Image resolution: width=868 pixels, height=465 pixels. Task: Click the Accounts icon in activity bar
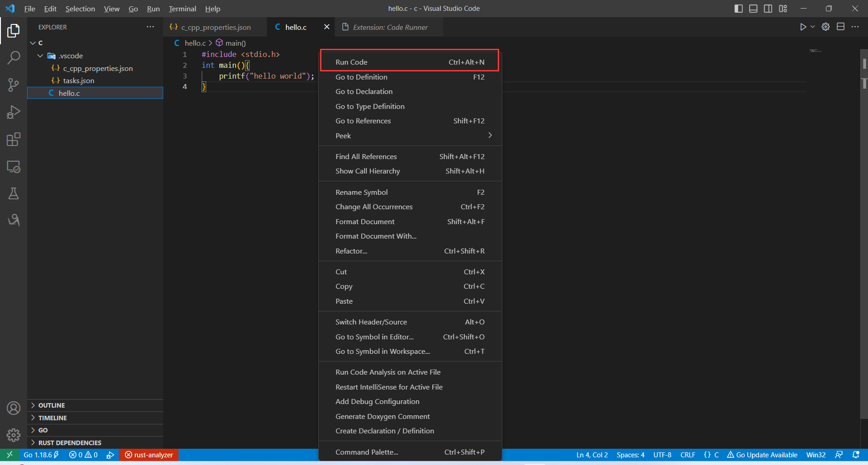click(14, 408)
